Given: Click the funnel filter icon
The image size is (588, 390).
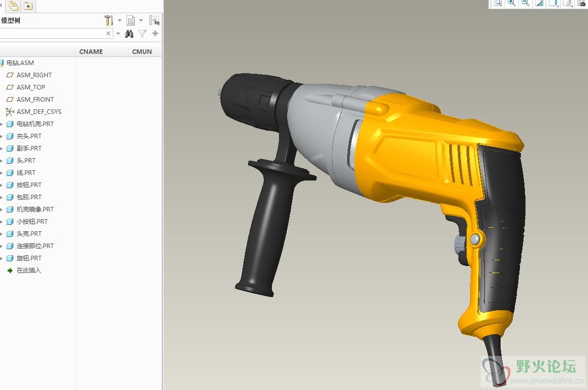Looking at the screenshot, I should pos(142,34).
